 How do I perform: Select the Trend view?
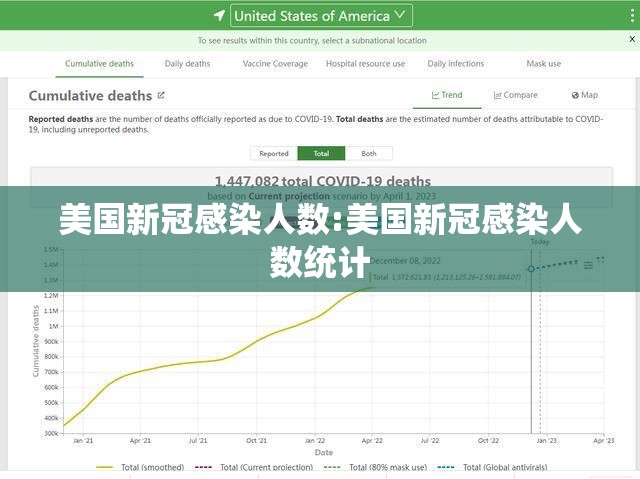pos(447,95)
